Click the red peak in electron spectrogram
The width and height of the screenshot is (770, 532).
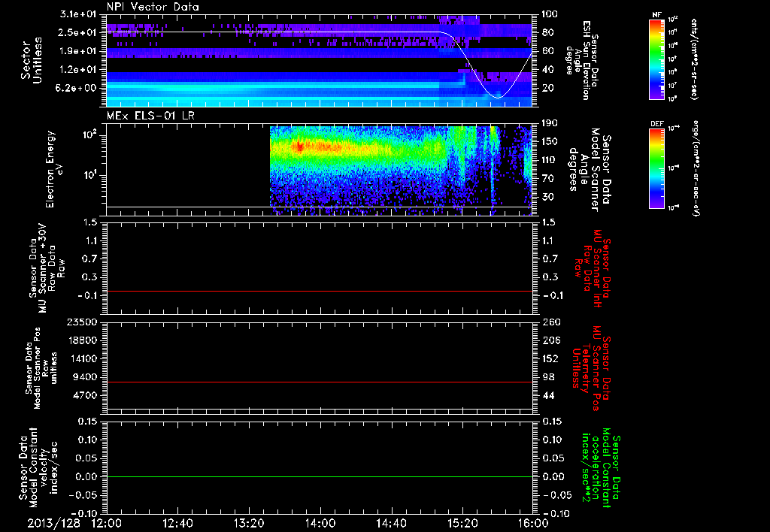(x=299, y=147)
